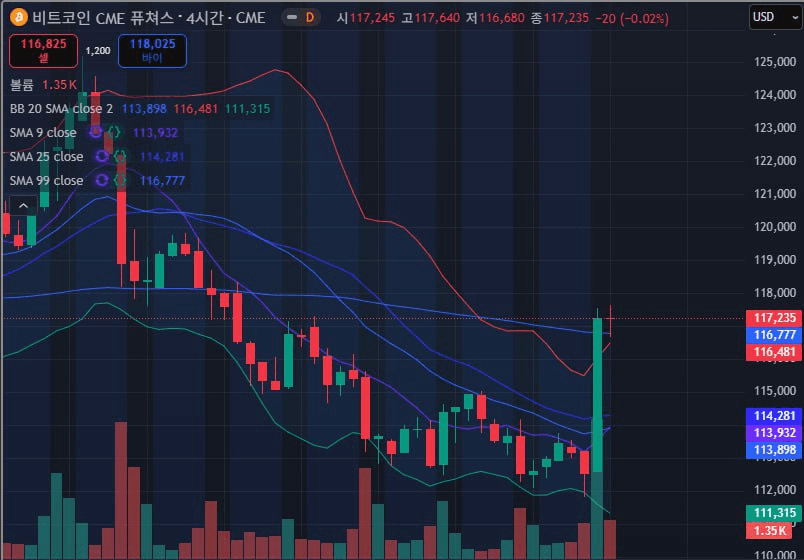Click the 113,898 BB basis price label
804x560 pixels.
774,450
